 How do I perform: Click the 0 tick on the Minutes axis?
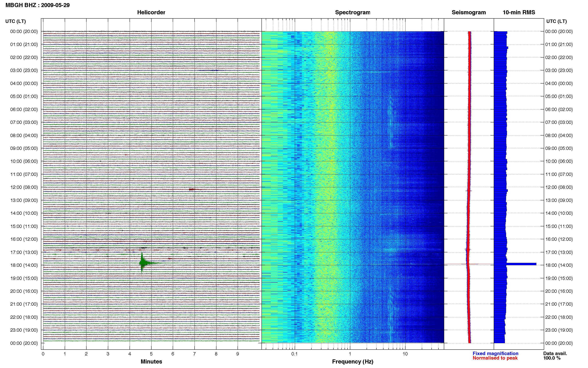[x=43, y=354]
